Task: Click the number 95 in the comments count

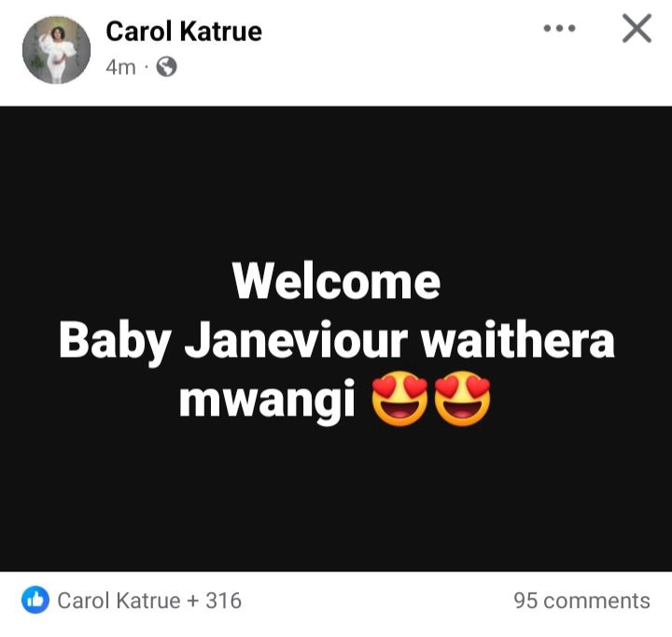Action: coord(525,601)
